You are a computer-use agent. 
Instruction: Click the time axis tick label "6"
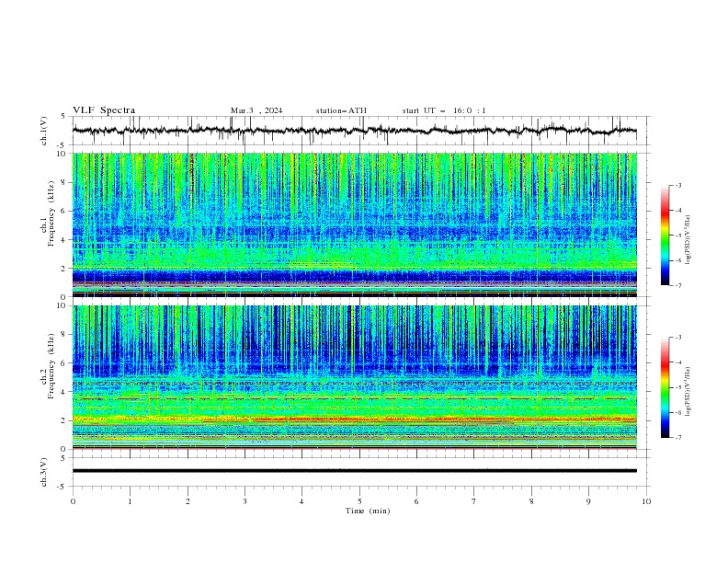[416, 501]
